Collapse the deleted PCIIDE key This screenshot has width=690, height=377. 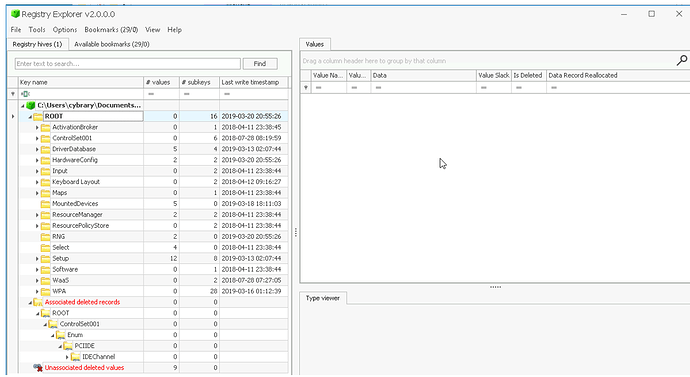[60, 346]
